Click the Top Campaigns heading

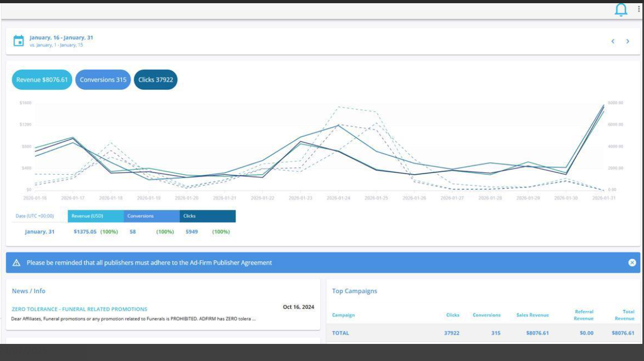click(x=355, y=291)
